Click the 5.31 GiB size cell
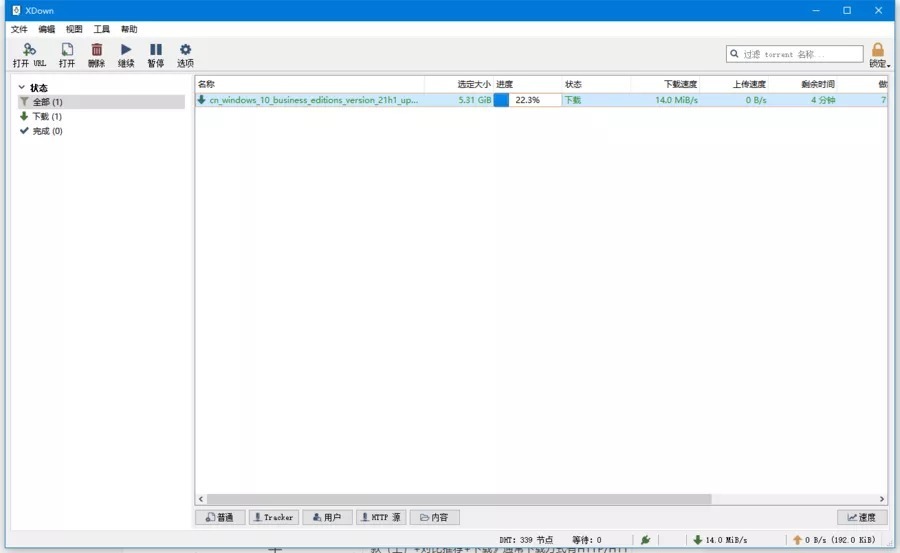Viewport: 900px width, 553px height. tap(475, 100)
